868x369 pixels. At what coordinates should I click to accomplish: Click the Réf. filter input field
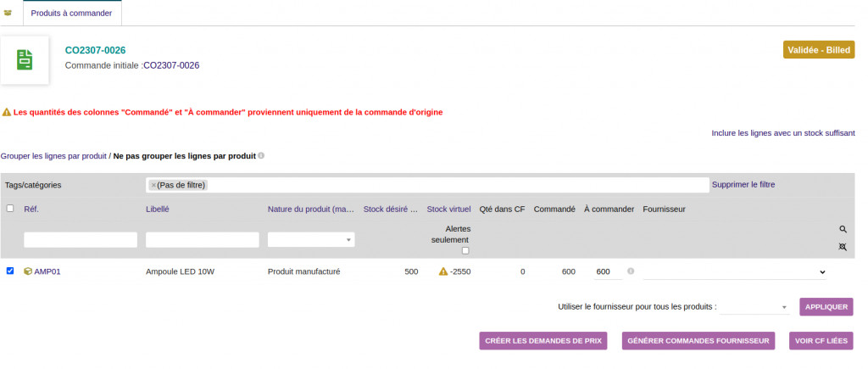(x=81, y=240)
